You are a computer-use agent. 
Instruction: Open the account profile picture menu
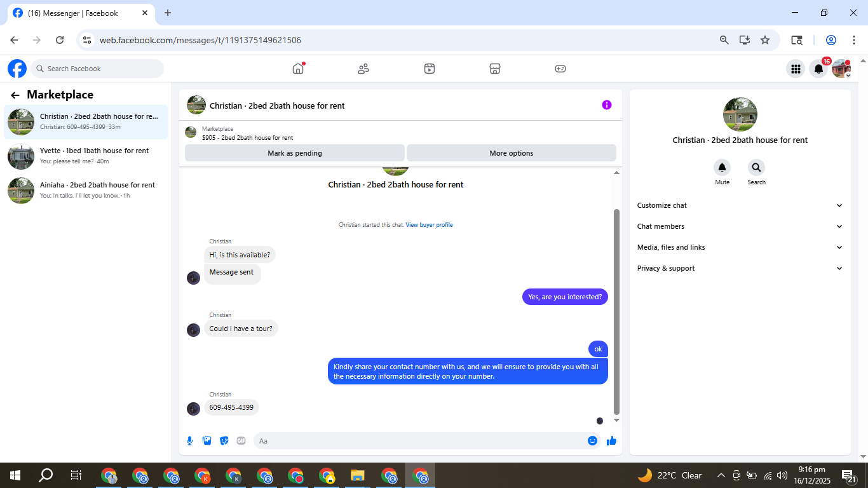(841, 69)
